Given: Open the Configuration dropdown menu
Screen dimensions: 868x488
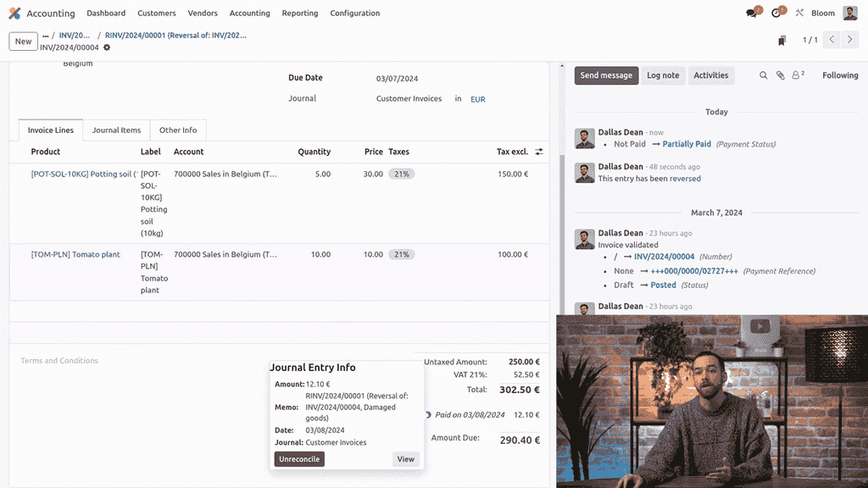Looking at the screenshot, I should [354, 13].
